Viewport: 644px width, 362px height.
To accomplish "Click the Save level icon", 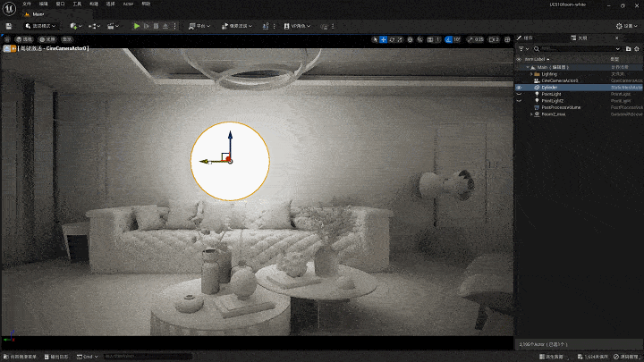I will (9, 26).
